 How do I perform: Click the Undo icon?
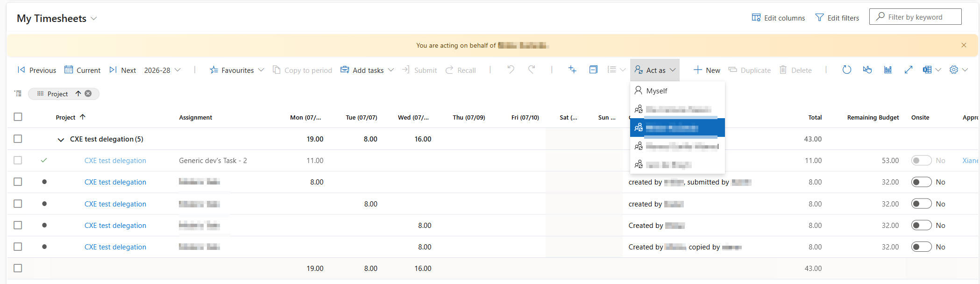[511, 70]
